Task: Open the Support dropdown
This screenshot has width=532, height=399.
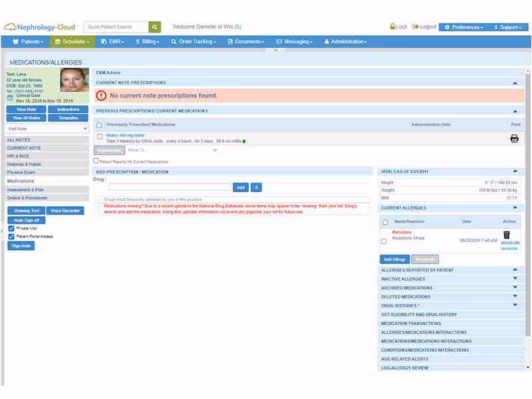Action: click(x=508, y=27)
